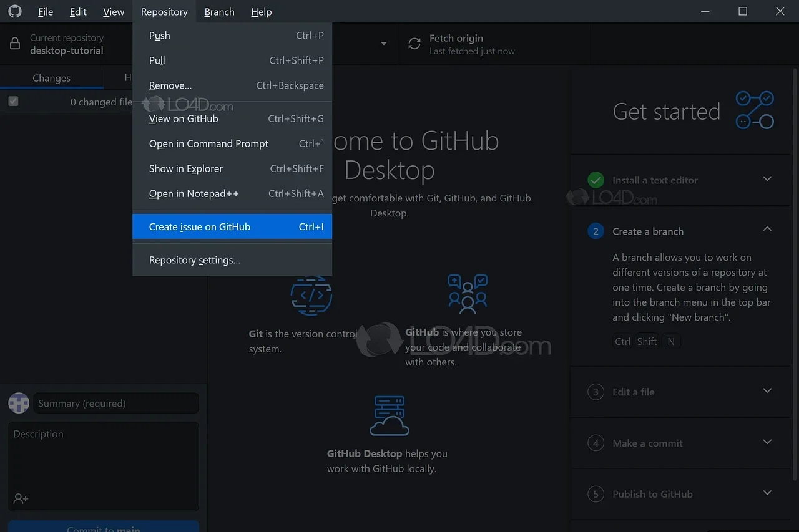Click the Commit to main button
799x532 pixels.
[x=103, y=528]
